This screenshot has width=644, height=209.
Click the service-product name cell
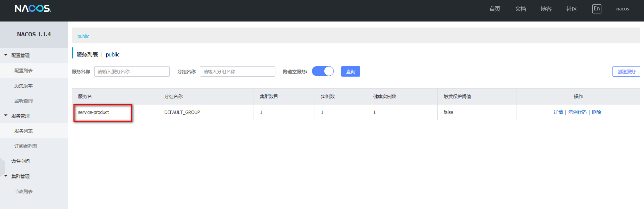115,112
